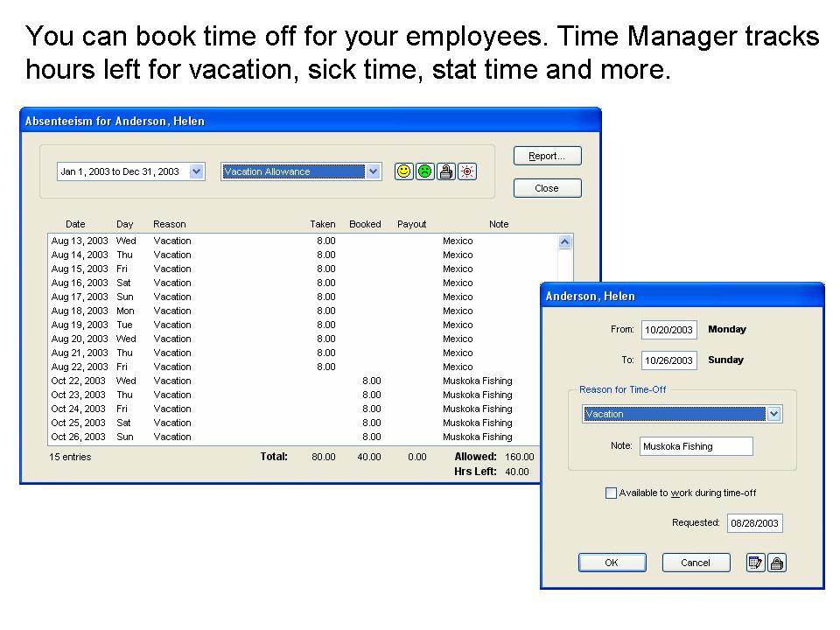Viewport: 840px width, 630px height.
Task: Click the Reason column header
Action: (169, 224)
